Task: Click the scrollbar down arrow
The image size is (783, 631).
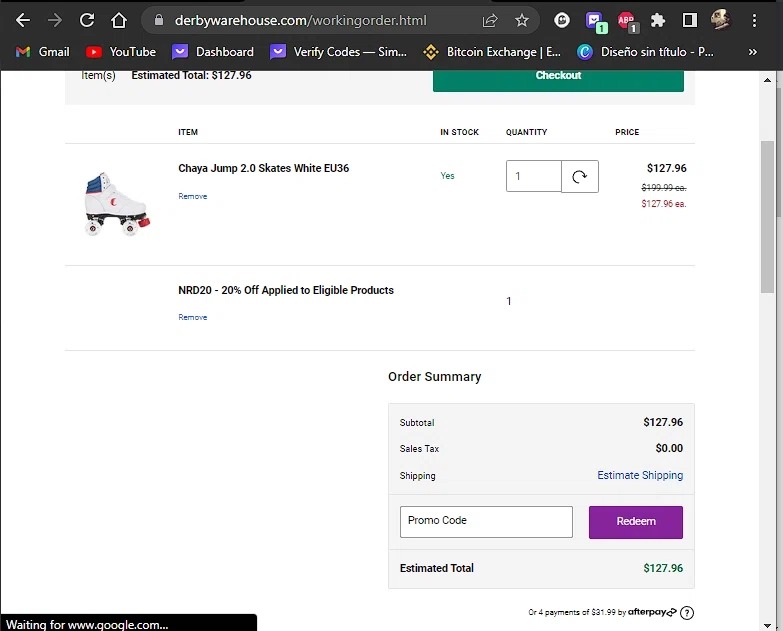Action: coord(768,625)
